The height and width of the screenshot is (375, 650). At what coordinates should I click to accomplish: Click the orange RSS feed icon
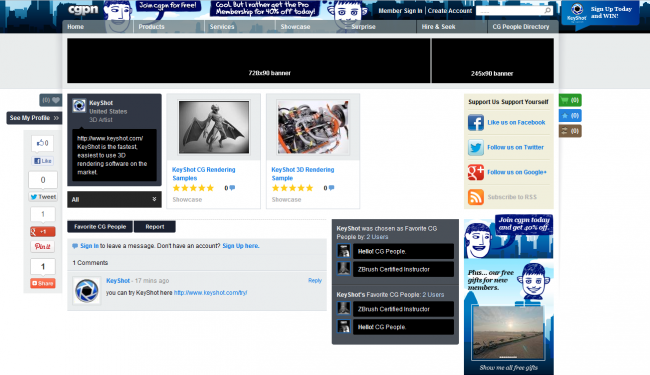tap(476, 197)
